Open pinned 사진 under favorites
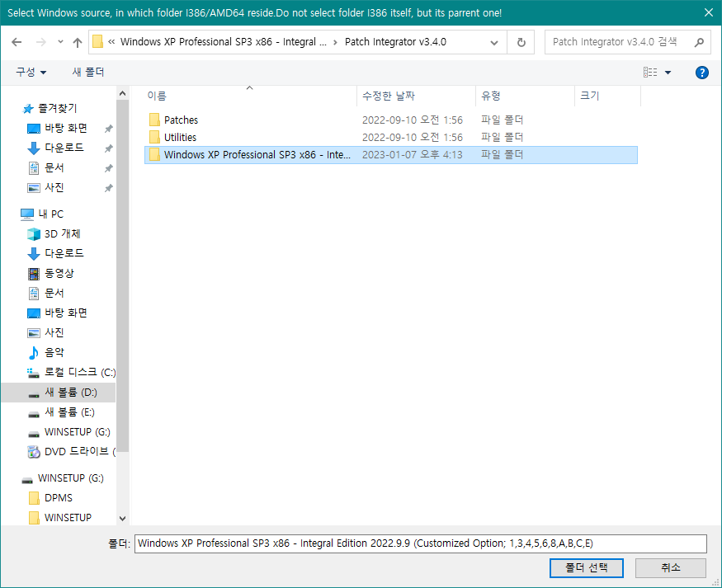The width and height of the screenshot is (722, 588). coord(46,188)
